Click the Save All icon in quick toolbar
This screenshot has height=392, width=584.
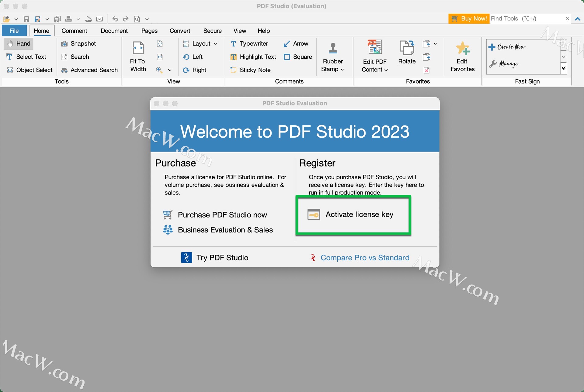(57, 19)
